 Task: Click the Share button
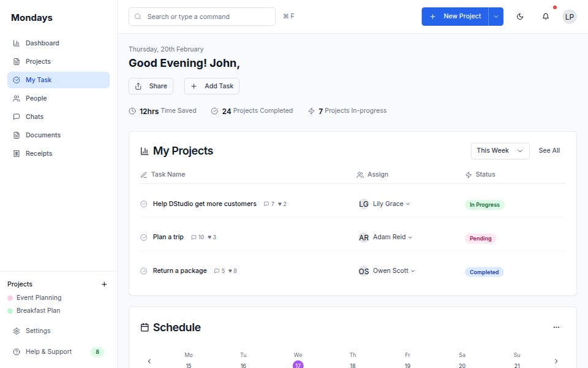[x=151, y=86]
